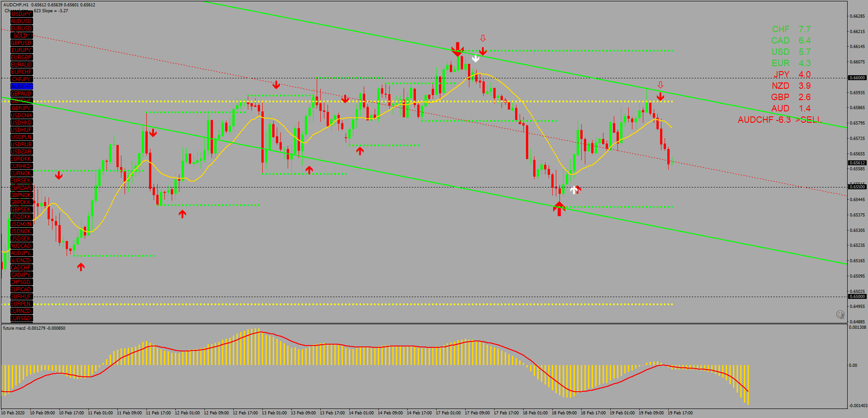Load the USDSEK symbol button
Viewport: 868px width, 418px height.
click(x=22, y=239)
